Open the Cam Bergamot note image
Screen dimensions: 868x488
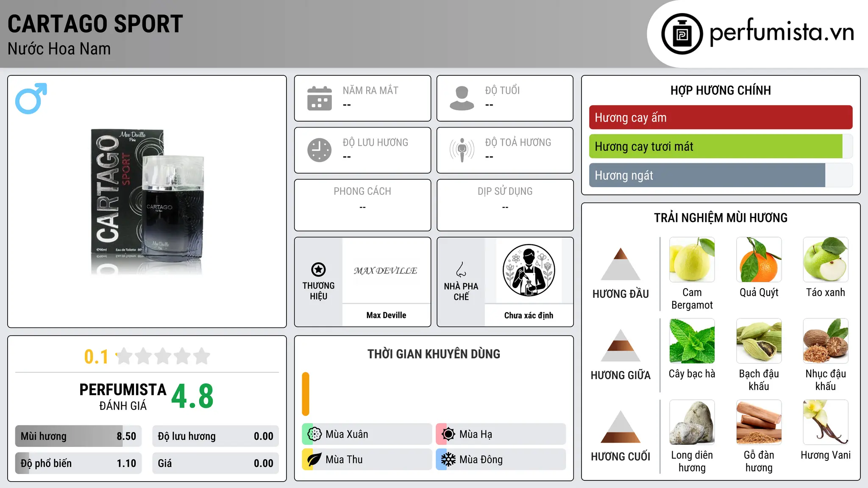pos(692,260)
